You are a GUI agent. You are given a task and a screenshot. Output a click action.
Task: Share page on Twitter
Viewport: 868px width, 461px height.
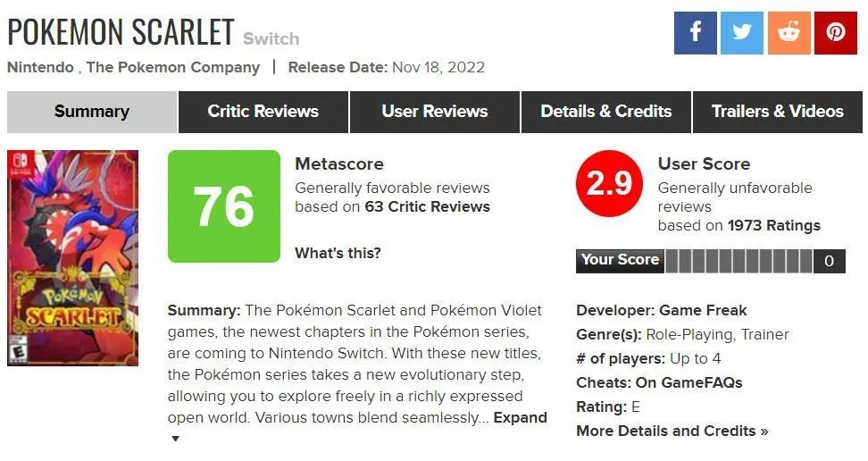coord(742,33)
